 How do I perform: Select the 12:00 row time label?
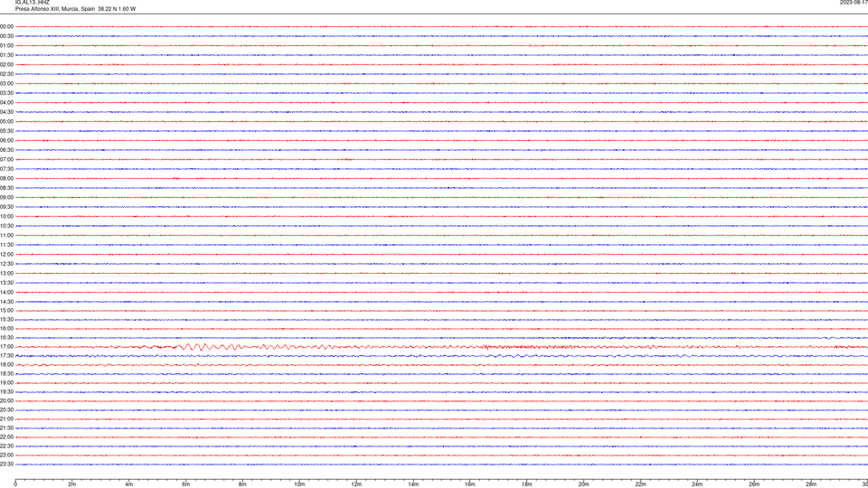(x=6, y=255)
